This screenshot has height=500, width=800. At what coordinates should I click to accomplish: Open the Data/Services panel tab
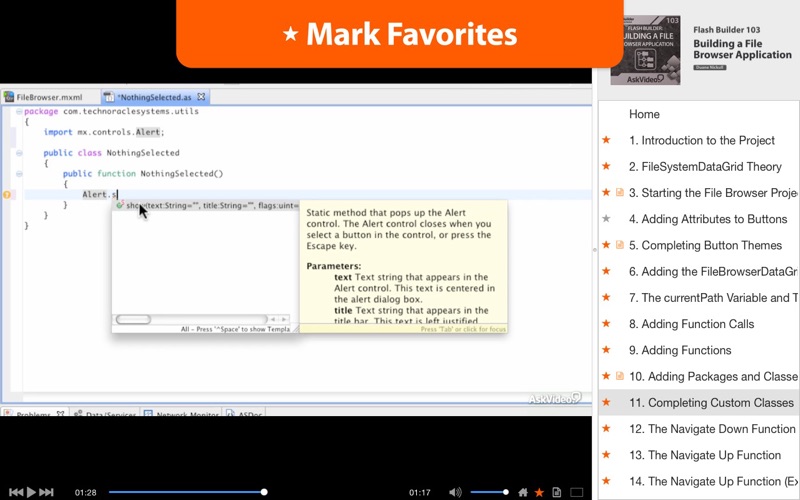(x=105, y=413)
